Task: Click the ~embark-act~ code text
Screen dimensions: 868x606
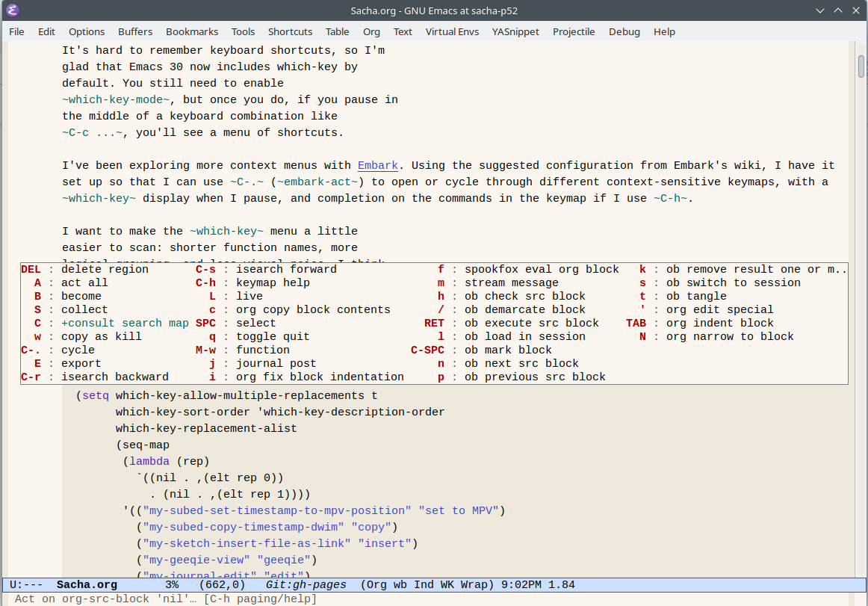Action: [317, 182]
